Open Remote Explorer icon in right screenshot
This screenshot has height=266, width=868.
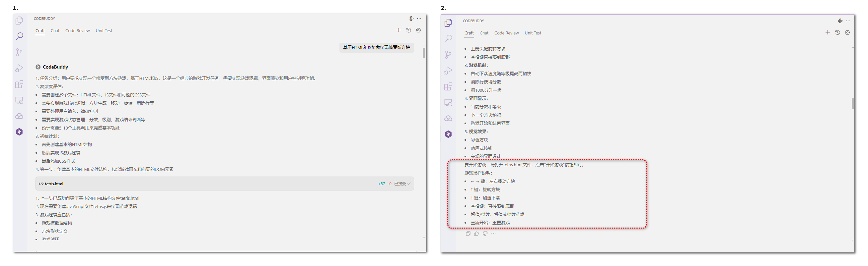[x=448, y=103]
